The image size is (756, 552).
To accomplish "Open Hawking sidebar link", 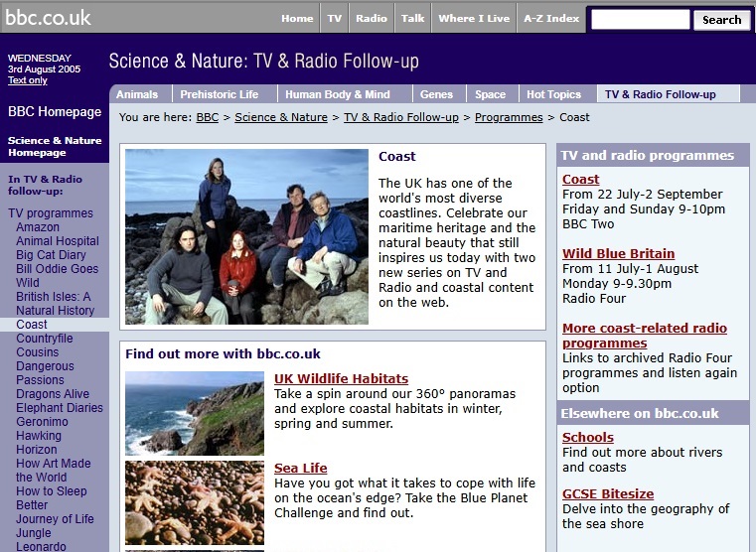I will [x=39, y=436].
